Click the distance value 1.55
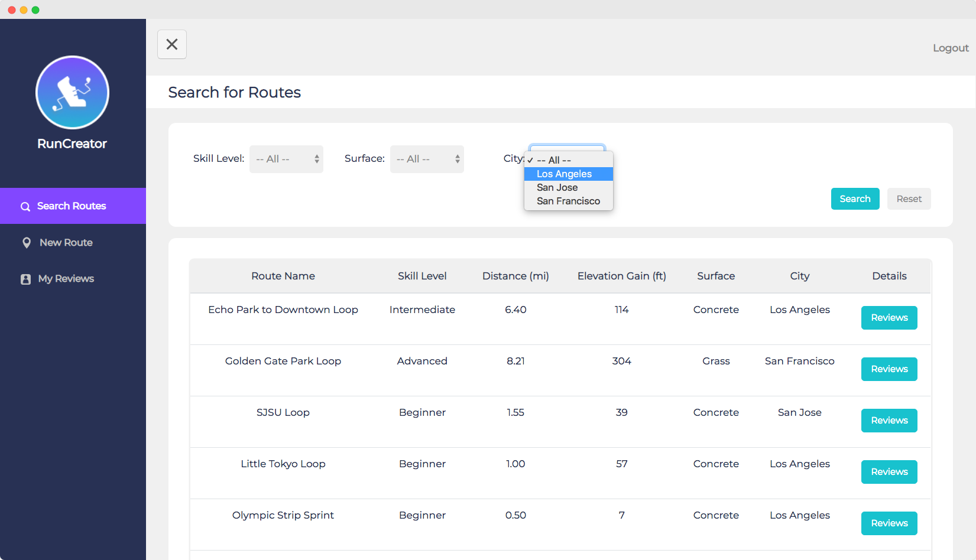The image size is (976, 560). [515, 412]
